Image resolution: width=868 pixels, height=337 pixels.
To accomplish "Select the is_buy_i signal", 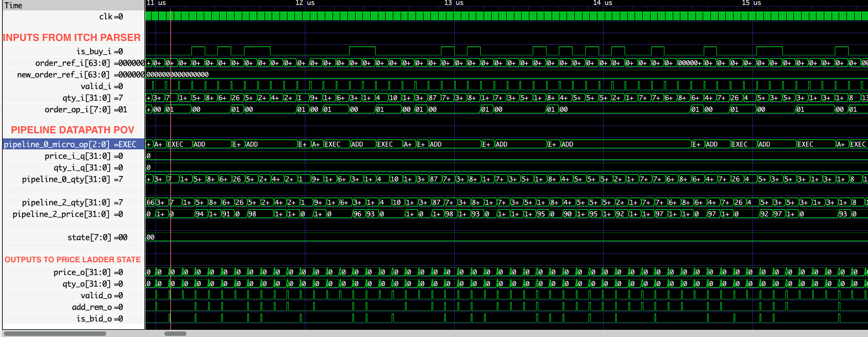I will click(93, 51).
